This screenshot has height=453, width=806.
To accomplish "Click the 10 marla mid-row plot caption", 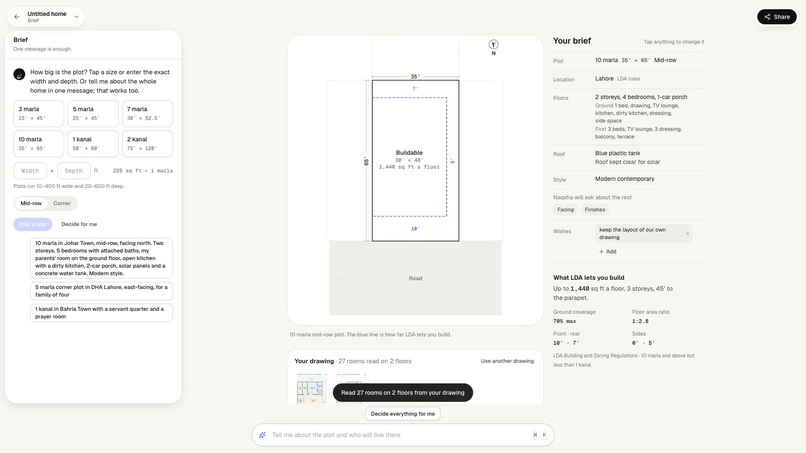I will [x=370, y=335].
